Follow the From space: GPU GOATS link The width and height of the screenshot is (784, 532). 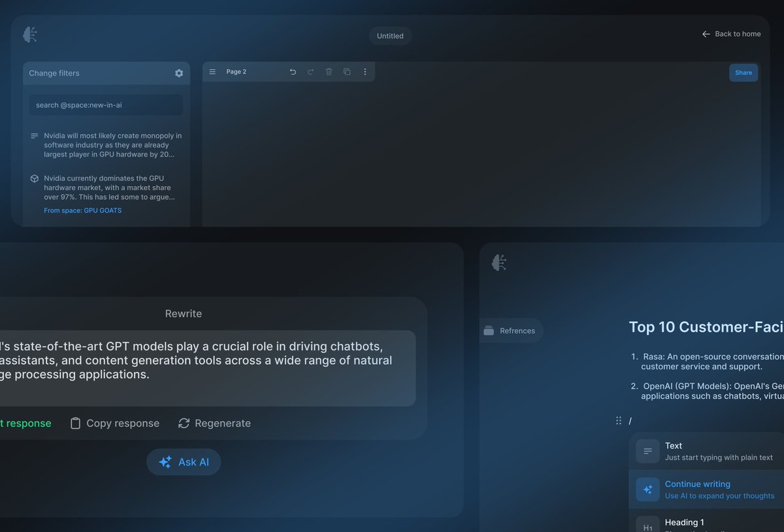pos(83,210)
